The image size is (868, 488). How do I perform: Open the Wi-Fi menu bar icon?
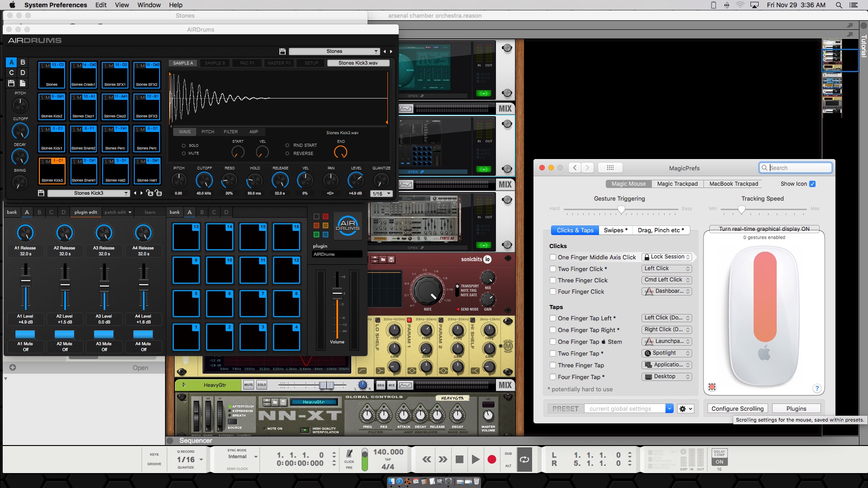click(x=740, y=5)
